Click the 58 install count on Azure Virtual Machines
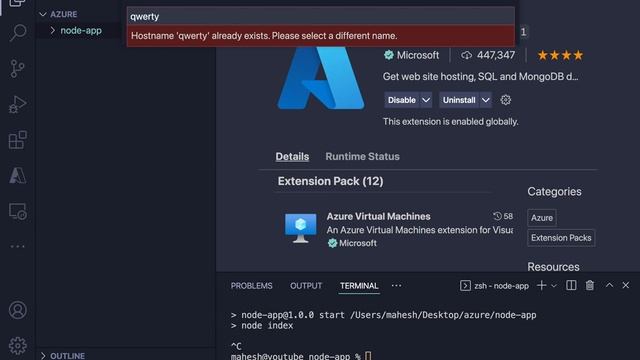640x360 pixels. point(508,216)
